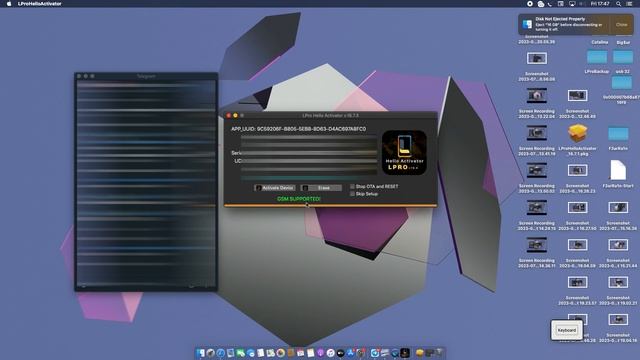Open Apple TV from the Dock
The width and height of the screenshot is (640, 360).
pos(340,353)
